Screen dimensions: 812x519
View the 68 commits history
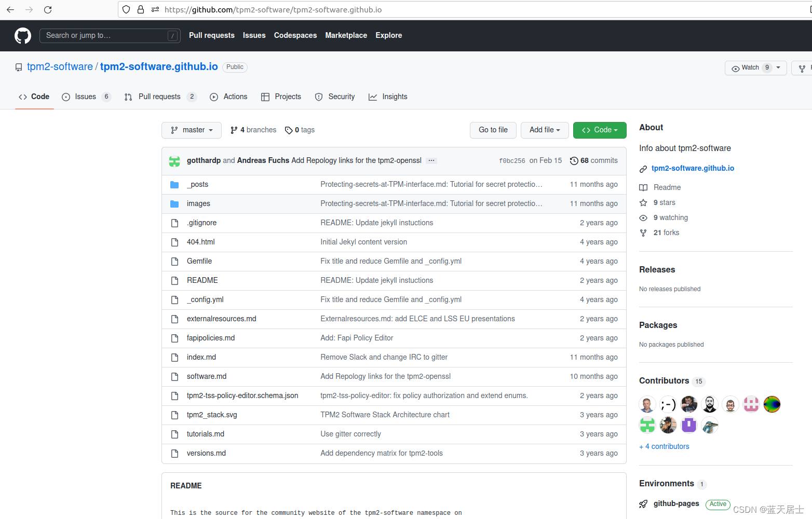[594, 161]
